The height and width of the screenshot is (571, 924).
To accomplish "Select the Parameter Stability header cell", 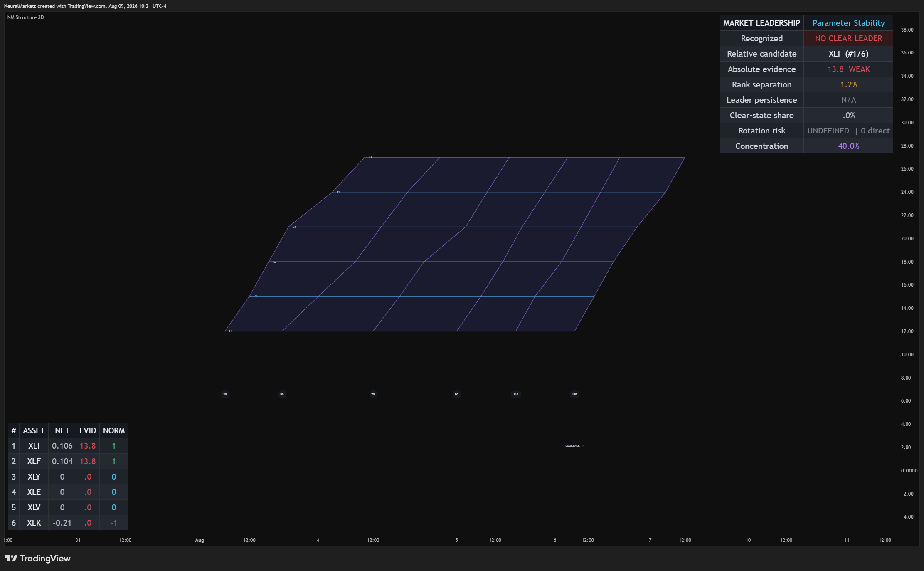I will [x=848, y=23].
